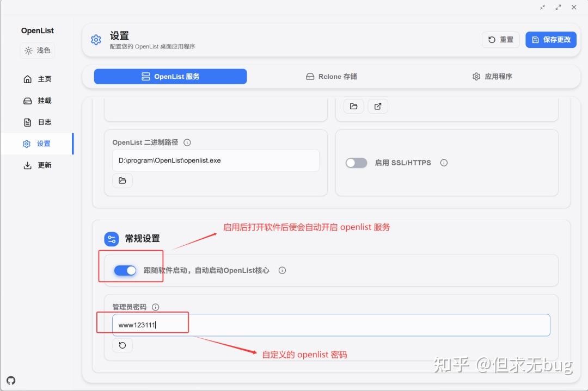Click the 常规设置 section icon
588x391 pixels.
coord(112,239)
